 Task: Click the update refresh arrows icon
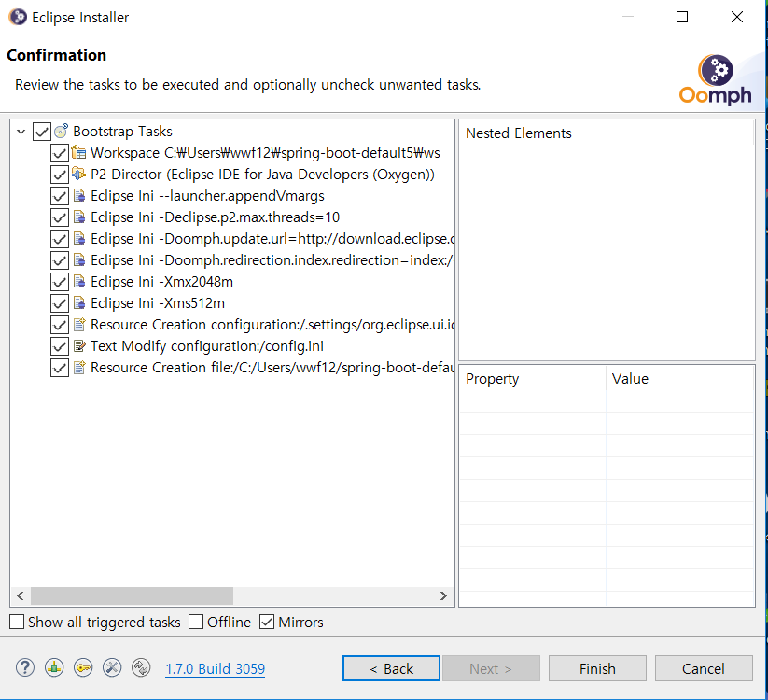click(141, 667)
